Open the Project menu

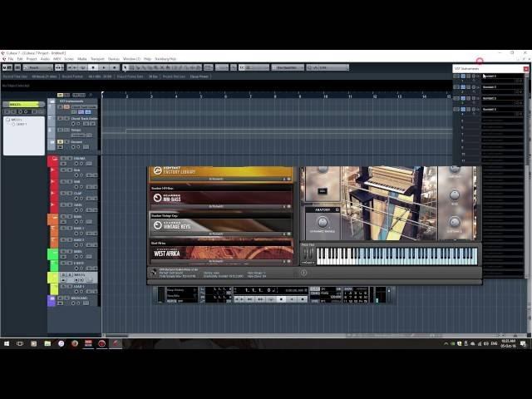32,59
